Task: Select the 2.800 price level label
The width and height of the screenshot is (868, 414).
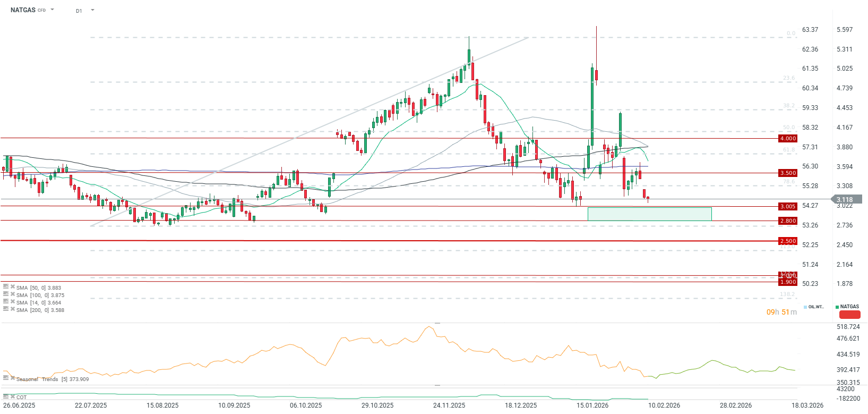Action: 788,221
